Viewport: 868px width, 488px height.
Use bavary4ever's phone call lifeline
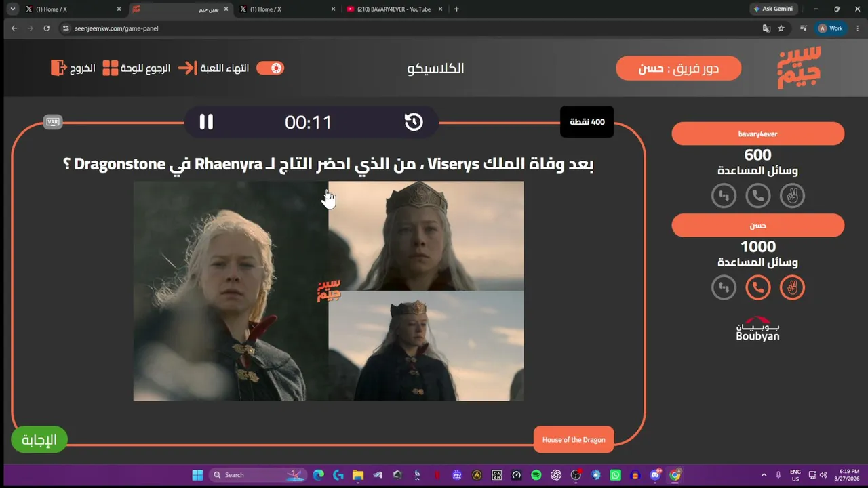click(x=758, y=196)
